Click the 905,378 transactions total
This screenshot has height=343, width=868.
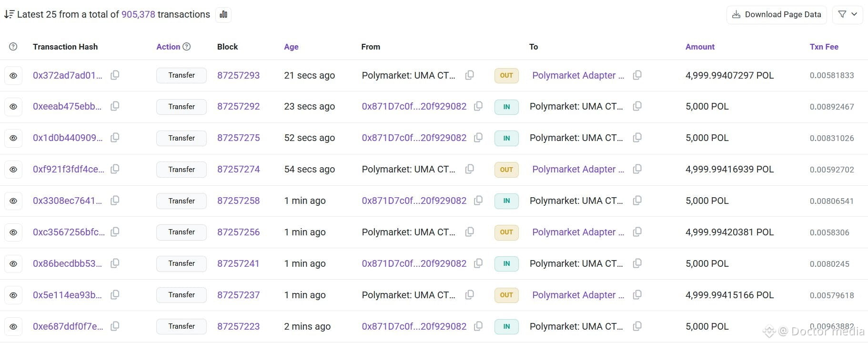[x=138, y=14]
